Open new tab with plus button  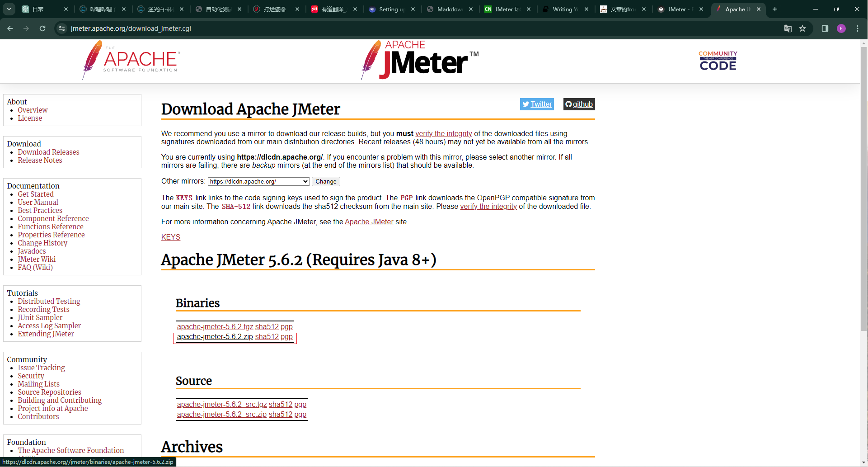[x=775, y=9]
